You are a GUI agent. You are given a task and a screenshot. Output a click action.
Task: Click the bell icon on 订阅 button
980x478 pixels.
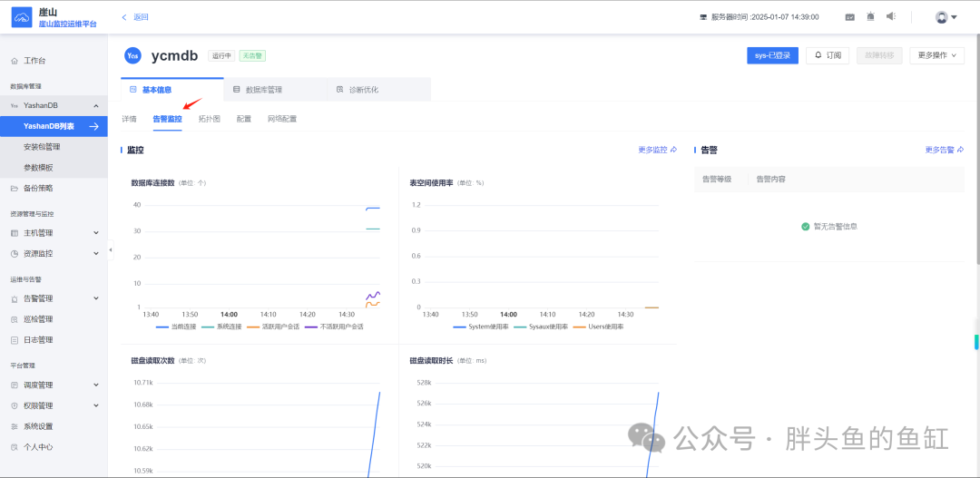[x=818, y=55]
